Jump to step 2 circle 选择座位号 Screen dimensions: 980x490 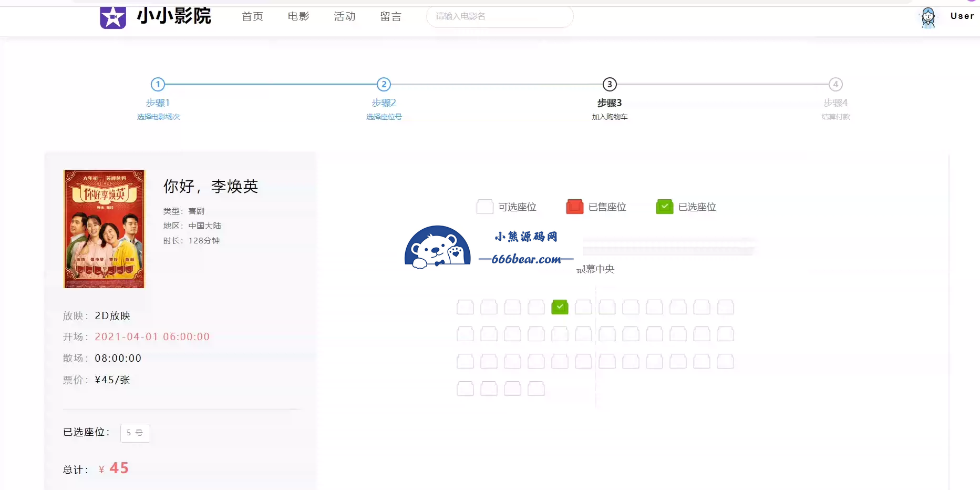tap(384, 84)
